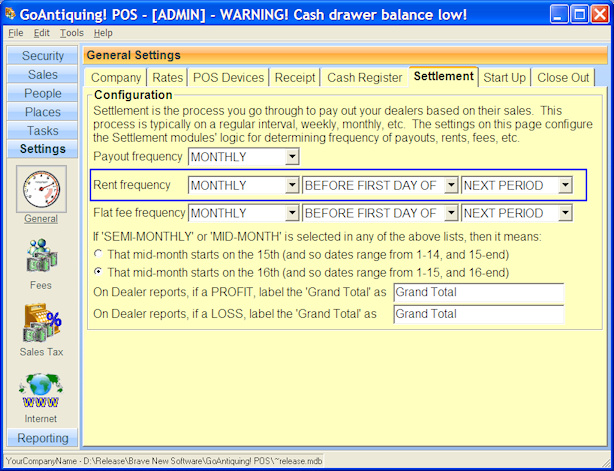Click the LOSS Grand Total label field

click(479, 314)
